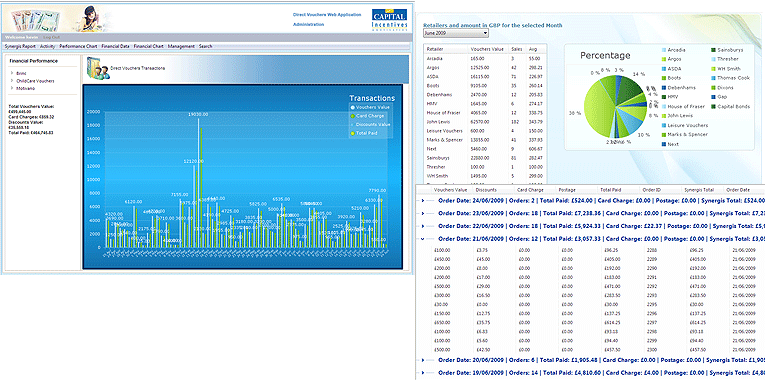Open the Administration link
This screenshot has width=768, height=380.
[309, 24]
